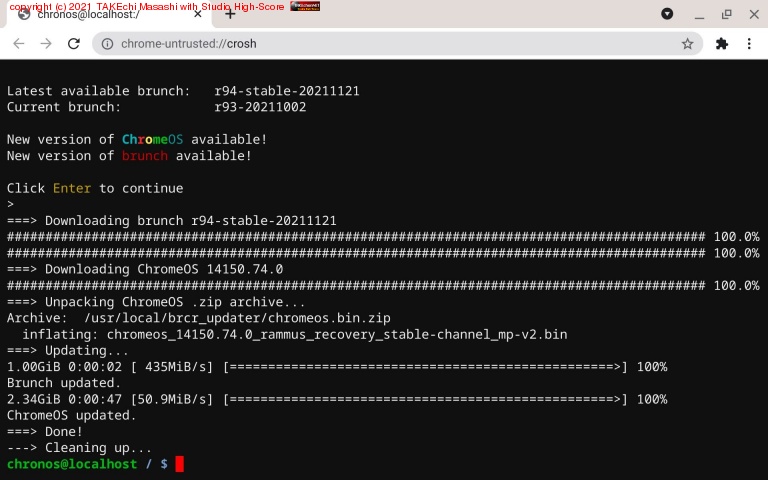Screen dimensions: 768x480
Task: Click the Studio High-Score logo thumbnail
Action: click(305, 6)
